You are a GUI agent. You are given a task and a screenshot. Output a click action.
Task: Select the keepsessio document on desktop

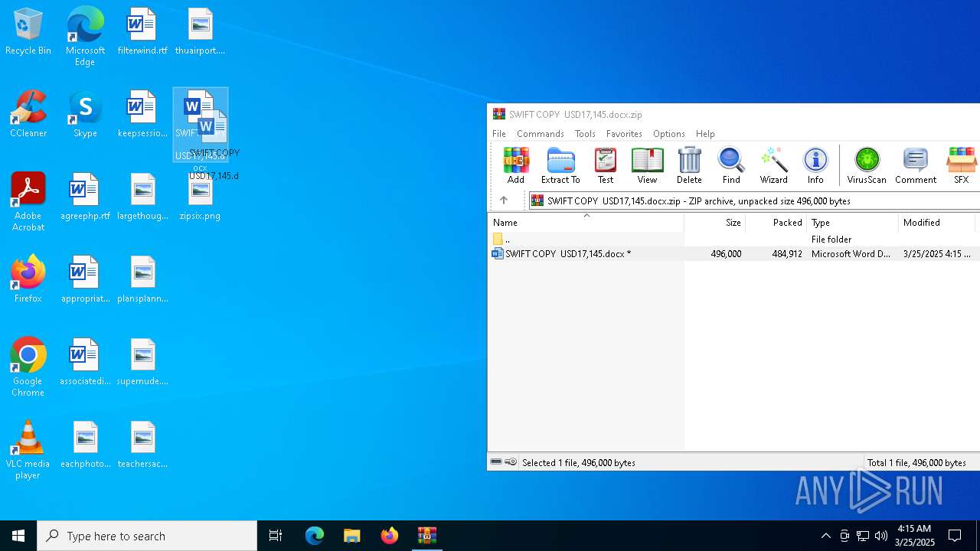[x=142, y=115]
